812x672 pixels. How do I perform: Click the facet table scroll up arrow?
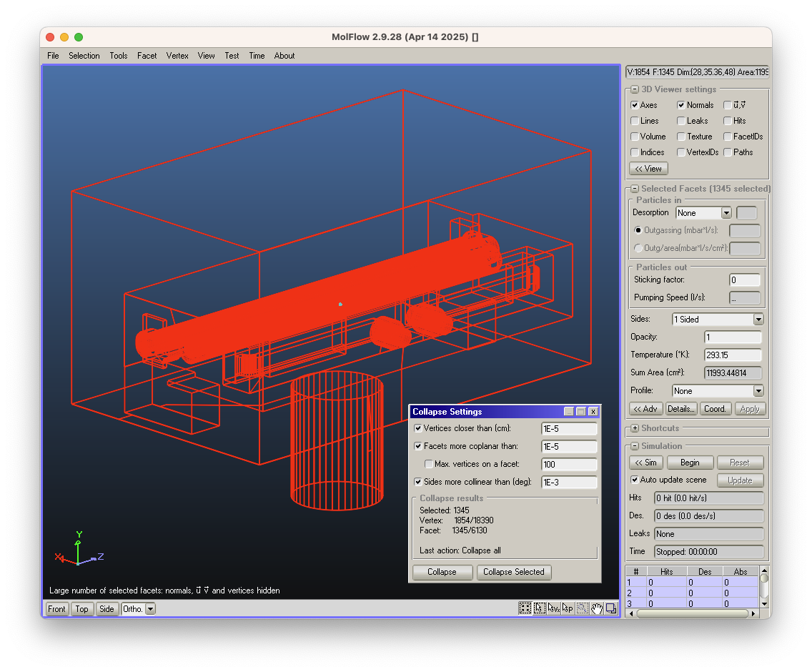pyautogui.click(x=764, y=571)
